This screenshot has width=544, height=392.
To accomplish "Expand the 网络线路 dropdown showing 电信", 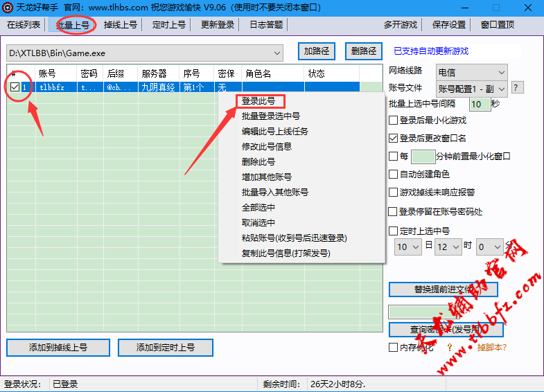I will pos(501,71).
